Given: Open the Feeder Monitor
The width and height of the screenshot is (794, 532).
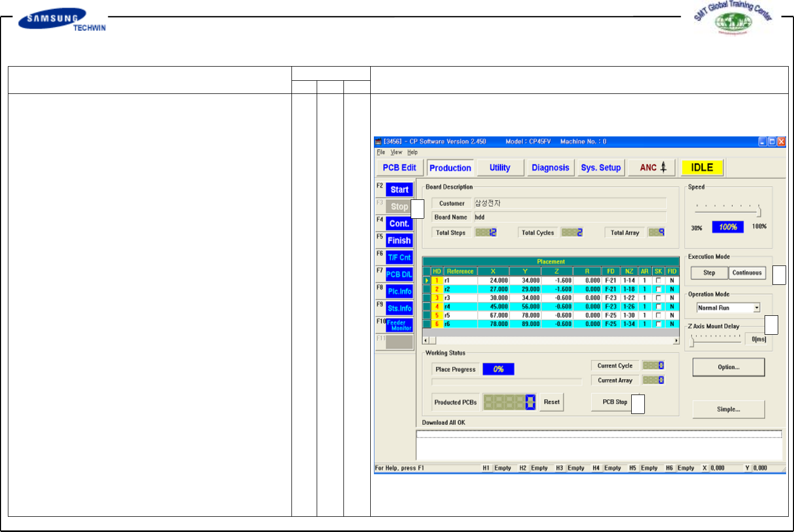Looking at the screenshot, I should (400, 325).
